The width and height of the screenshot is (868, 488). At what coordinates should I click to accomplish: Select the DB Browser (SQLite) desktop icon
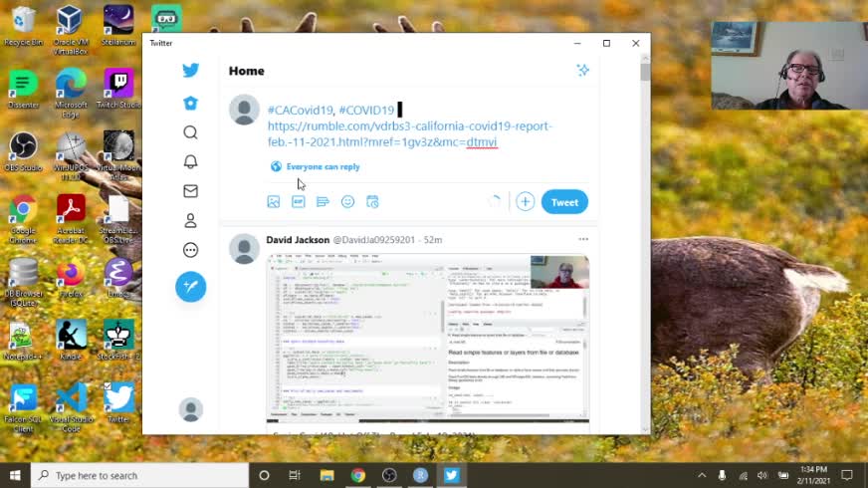[23, 283]
